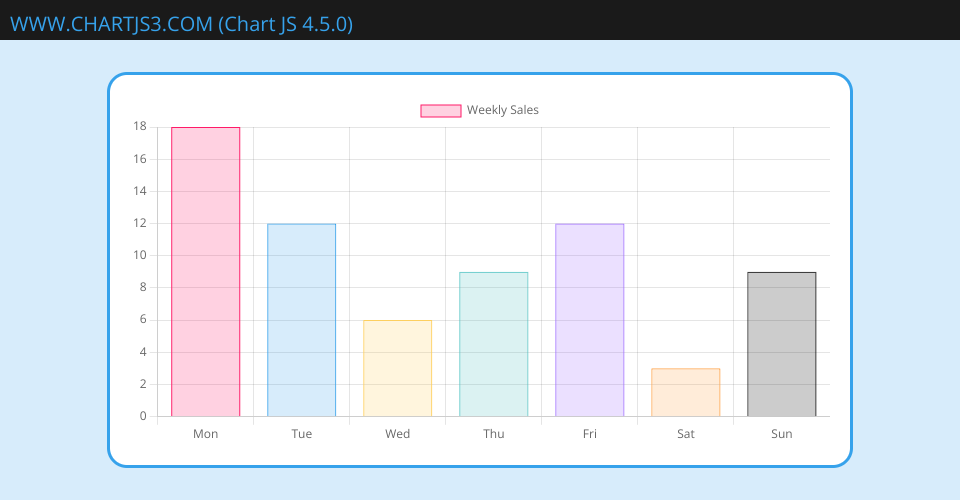Click the gray Sunday bar
Viewport: 960px width, 500px height.
781,344
